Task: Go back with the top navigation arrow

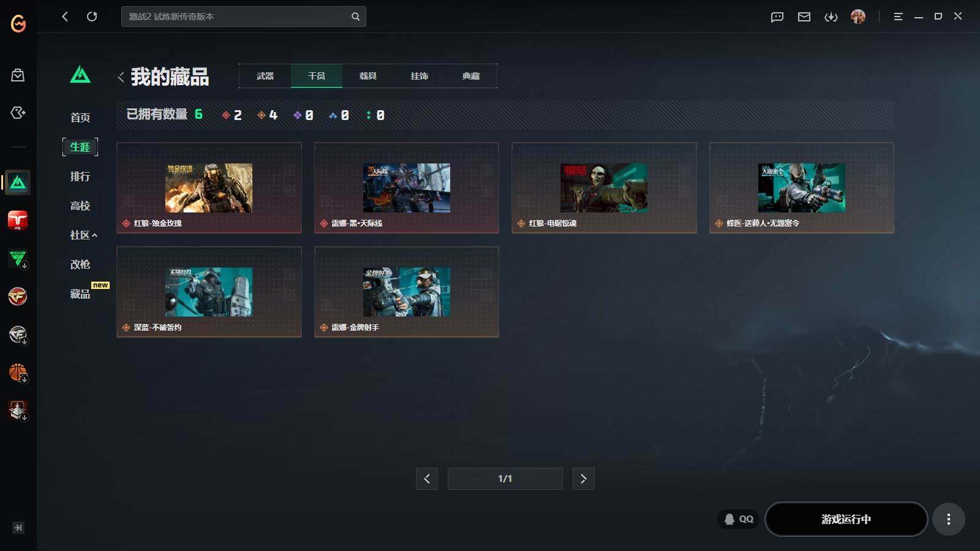Action: click(65, 17)
